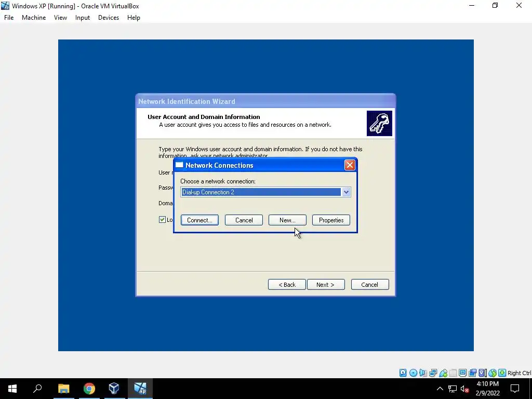Click the USB devices status icon
Viewport: 532px width, 399px height.
[443, 373]
